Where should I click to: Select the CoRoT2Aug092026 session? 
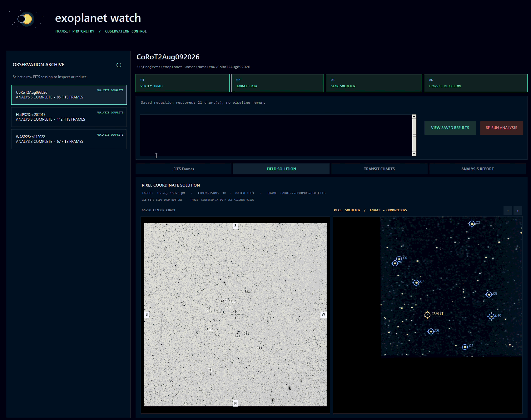(69, 95)
